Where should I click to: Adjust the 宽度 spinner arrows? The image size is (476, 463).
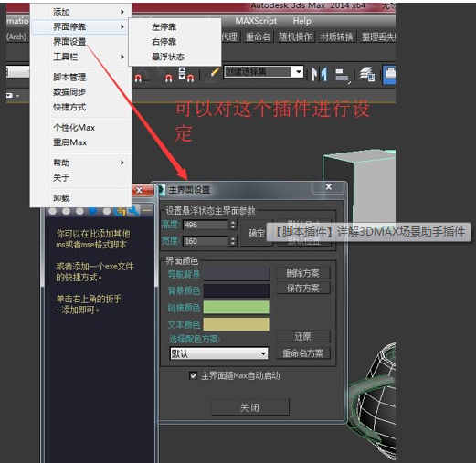coord(233,241)
